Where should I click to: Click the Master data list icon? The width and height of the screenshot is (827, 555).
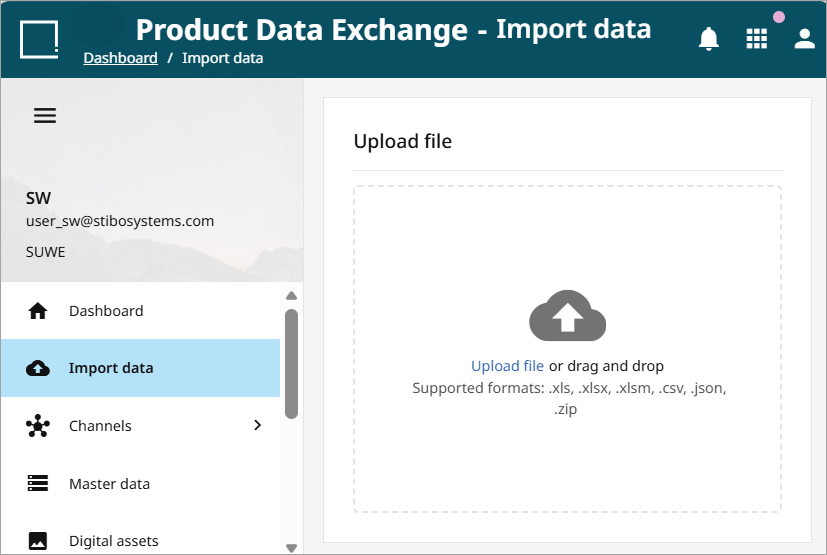[37, 483]
